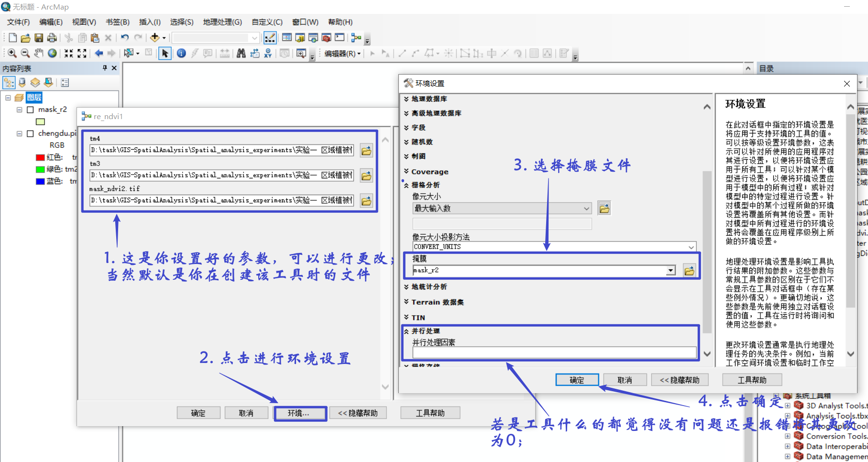The image size is (868, 462).
Task: Open the CONVERT_UNITS projection method dropdown
Action: (x=691, y=247)
